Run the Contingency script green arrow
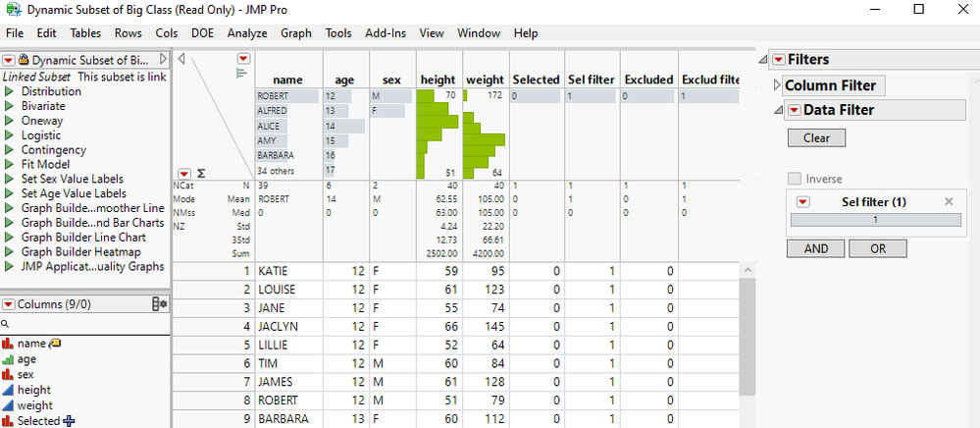This screenshot has height=428, width=980. tap(10, 149)
